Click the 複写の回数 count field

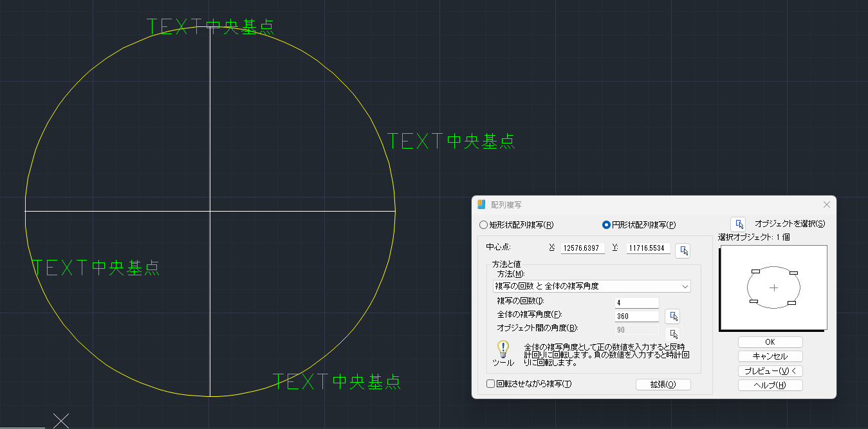pos(636,301)
